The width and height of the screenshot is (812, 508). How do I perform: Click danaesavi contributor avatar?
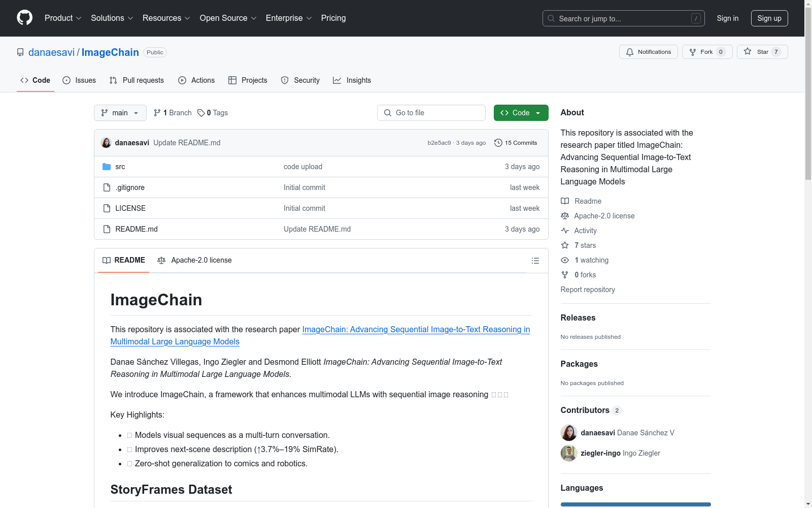click(569, 433)
